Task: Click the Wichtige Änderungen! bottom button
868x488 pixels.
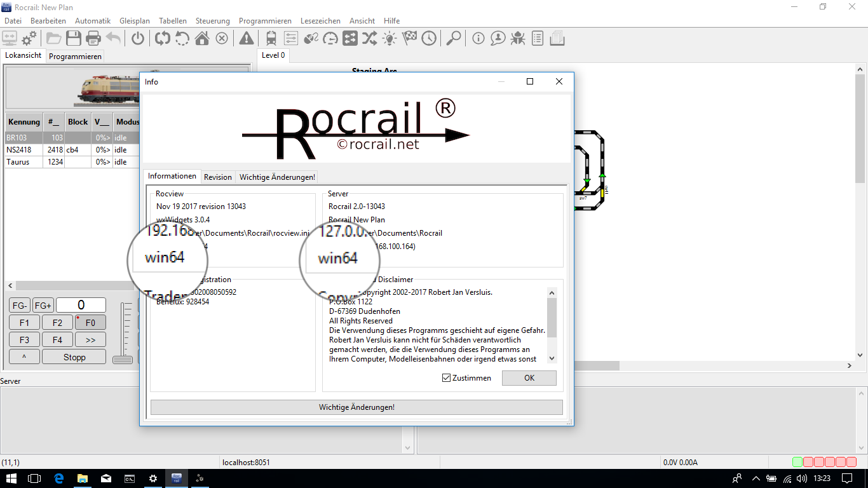Action: pos(356,407)
